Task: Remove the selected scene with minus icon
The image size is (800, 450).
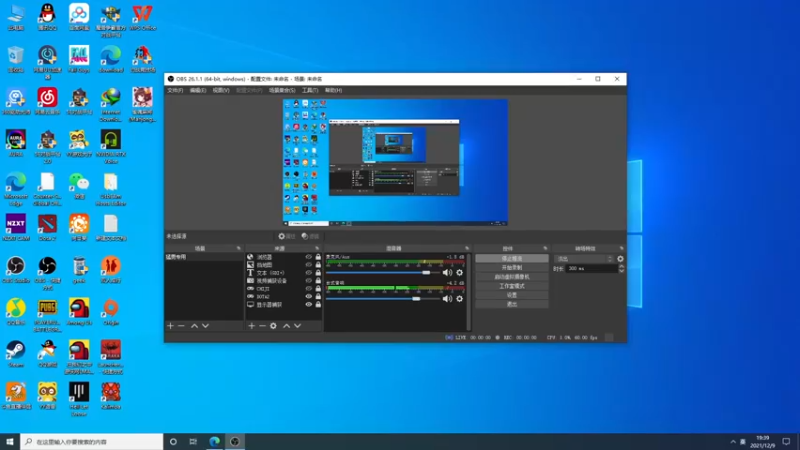Action: coord(181,326)
